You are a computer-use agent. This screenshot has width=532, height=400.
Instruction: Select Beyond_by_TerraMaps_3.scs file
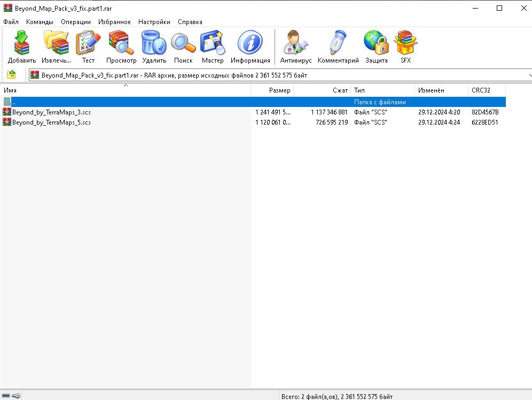pos(51,112)
